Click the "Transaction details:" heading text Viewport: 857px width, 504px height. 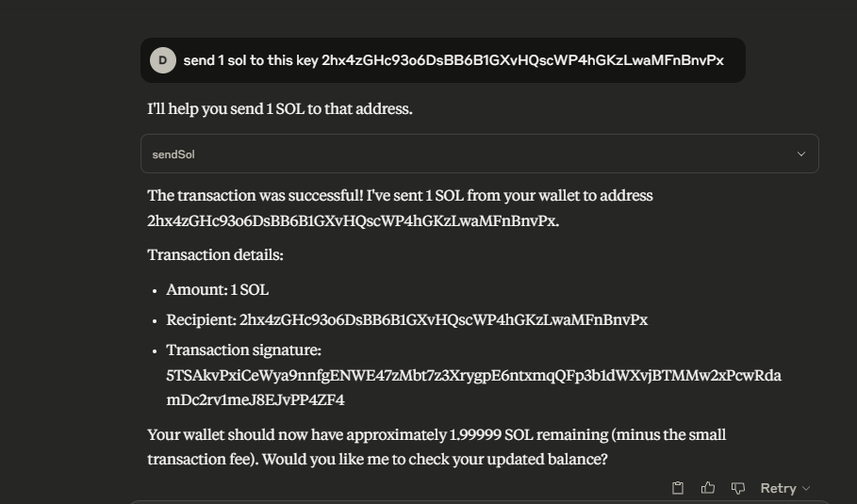pyautogui.click(x=215, y=255)
